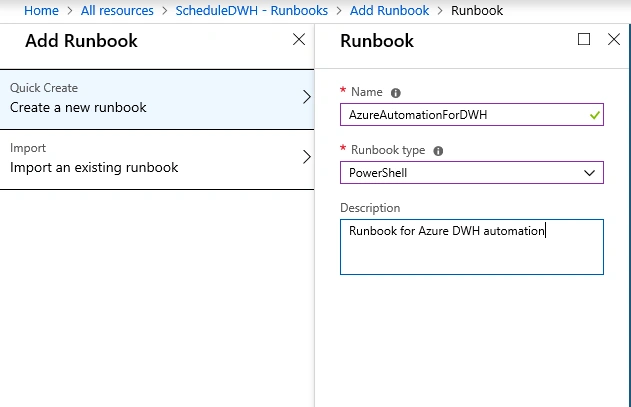631x407 pixels.
Task: Open All resources breadcrumb link
Action: (117, 10)
